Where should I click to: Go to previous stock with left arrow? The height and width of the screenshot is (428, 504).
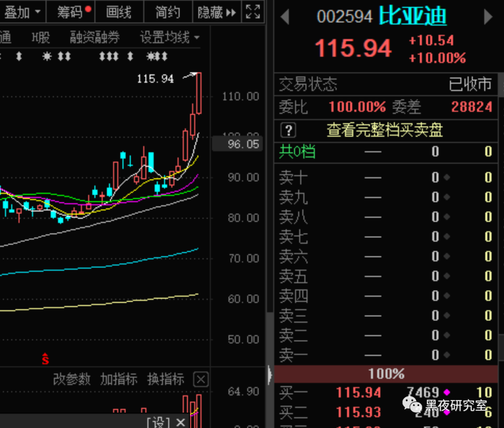(285, 17)
